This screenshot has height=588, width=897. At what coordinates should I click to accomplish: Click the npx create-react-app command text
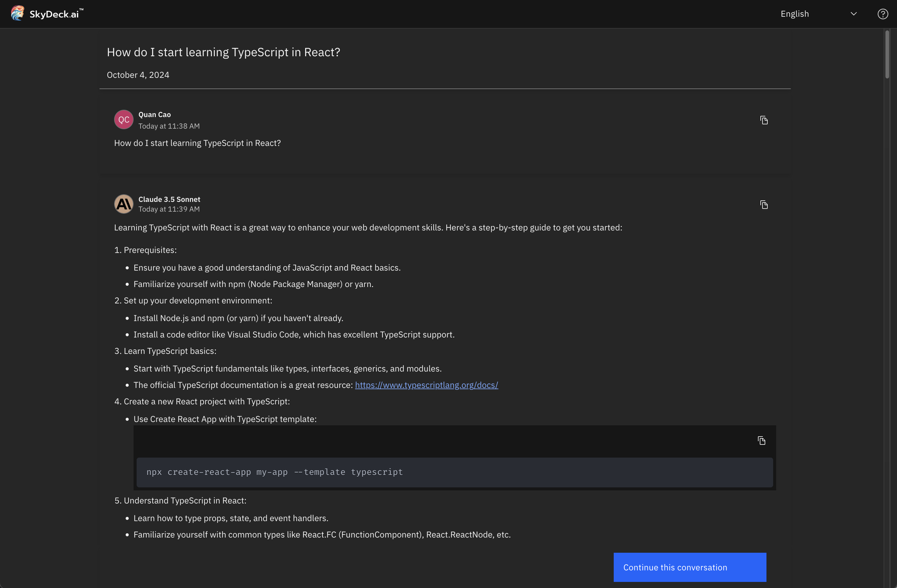click(x=274, y=472)
